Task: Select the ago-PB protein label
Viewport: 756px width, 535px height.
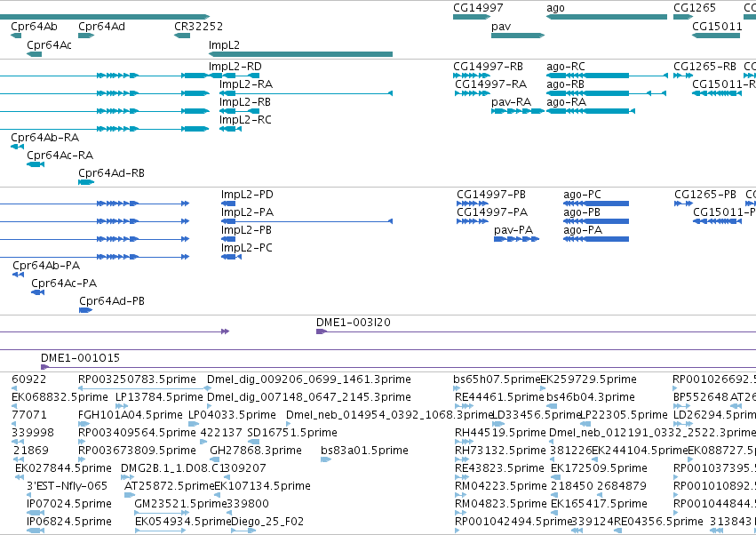Action: coord(582,212)
